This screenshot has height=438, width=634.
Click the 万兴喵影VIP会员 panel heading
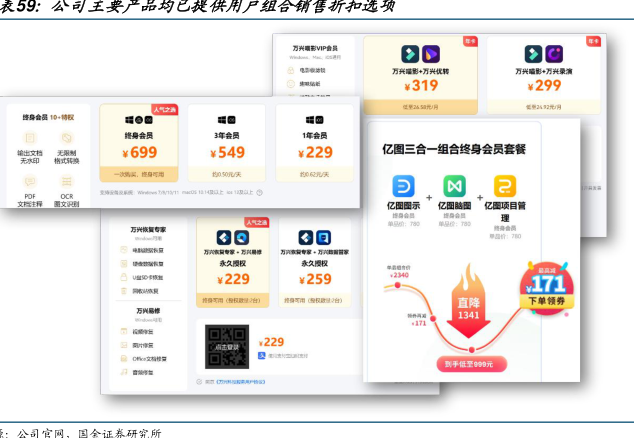(315, 48)
